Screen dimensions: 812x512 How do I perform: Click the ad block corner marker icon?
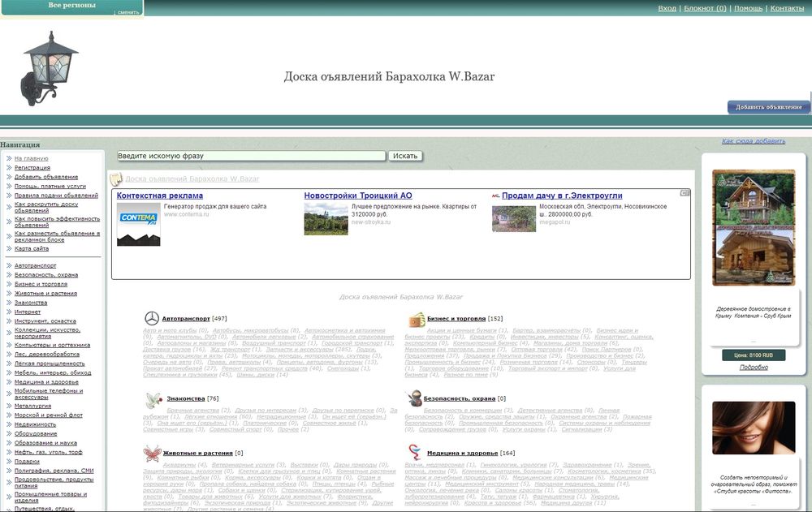click(x=685, y=193)
